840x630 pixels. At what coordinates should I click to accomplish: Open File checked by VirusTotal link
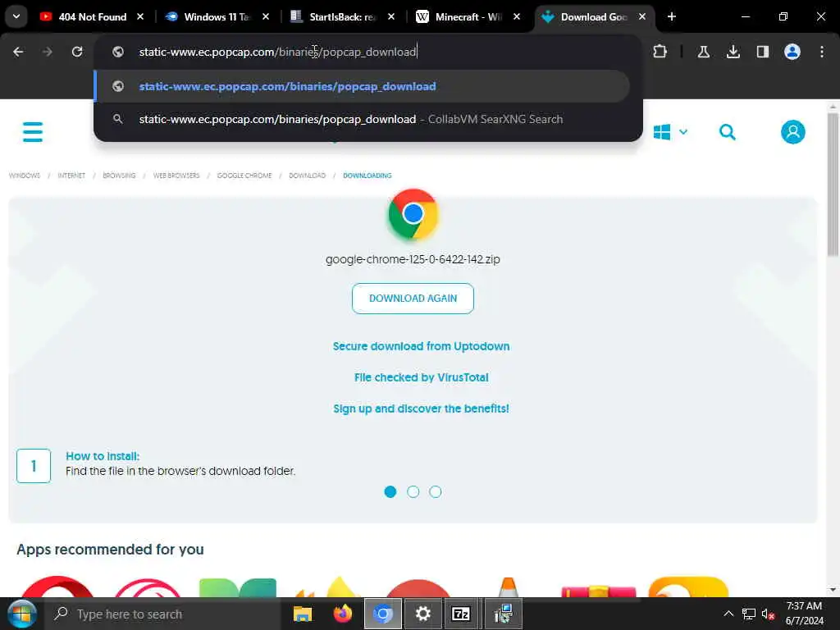click(x=421, y=377)
